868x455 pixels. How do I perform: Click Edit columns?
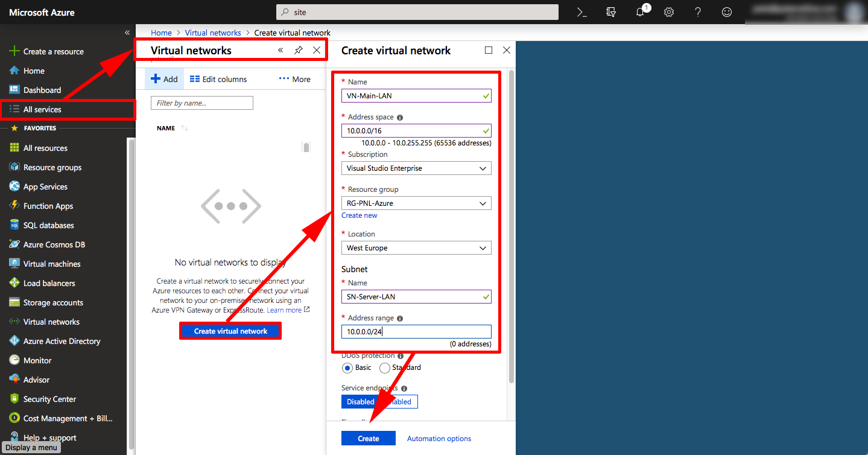(x=218, y=79)
